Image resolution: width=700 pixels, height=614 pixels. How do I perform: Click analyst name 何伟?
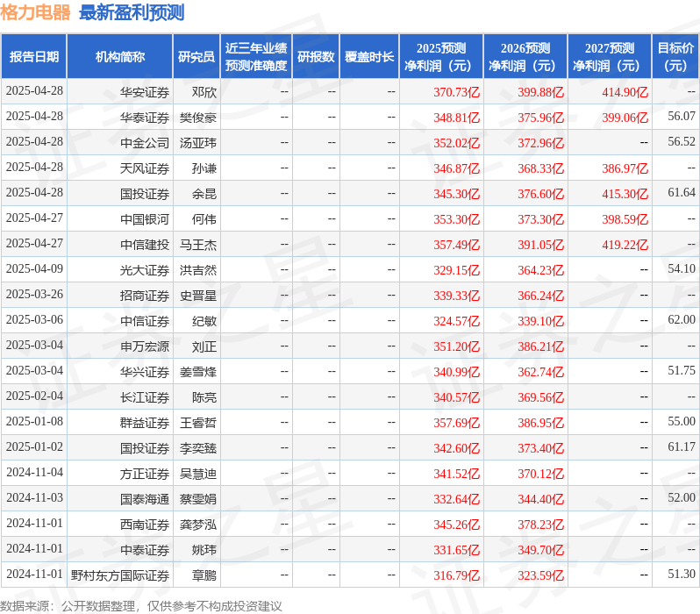(204, 219)
